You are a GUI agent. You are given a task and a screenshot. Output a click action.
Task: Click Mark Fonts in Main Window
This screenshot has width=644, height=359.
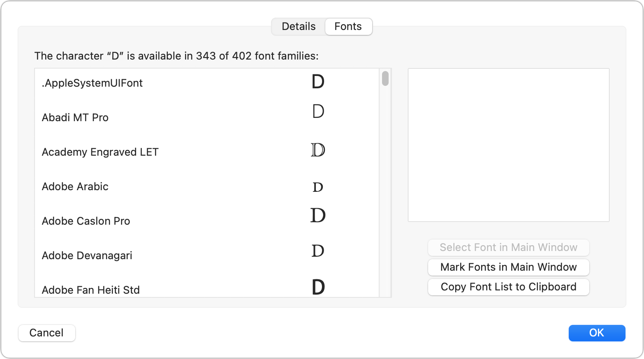509,267
